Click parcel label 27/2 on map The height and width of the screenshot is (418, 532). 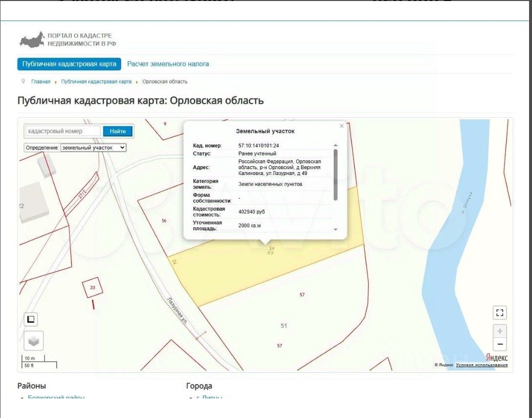[82, 195]
